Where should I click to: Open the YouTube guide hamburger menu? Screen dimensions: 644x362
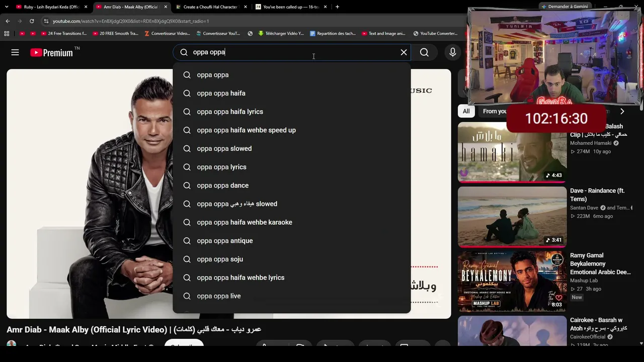[15, 52]
